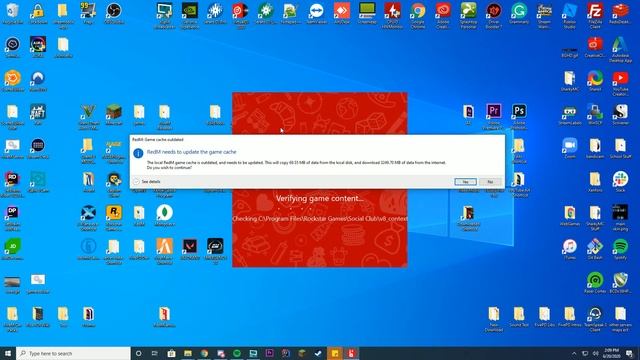640x360 pixels.
Task: Open the OBS Studio desktop shortcut
Action: pos(114,13)
